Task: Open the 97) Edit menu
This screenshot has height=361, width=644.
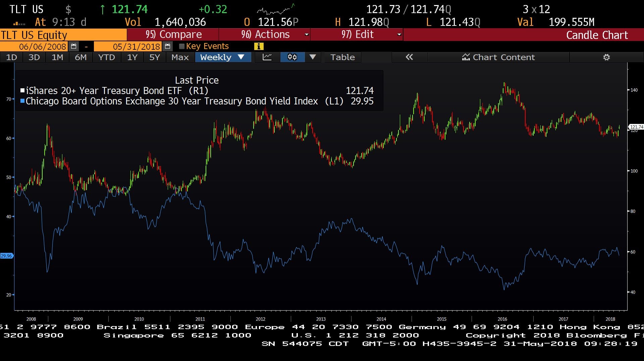Action: [x=357, y=35]
